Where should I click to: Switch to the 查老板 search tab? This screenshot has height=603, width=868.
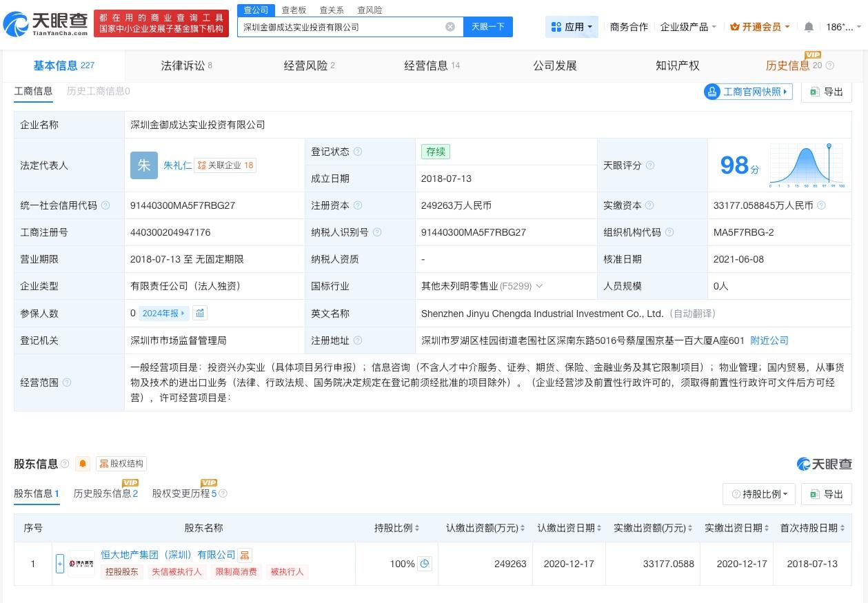(294, 10)
